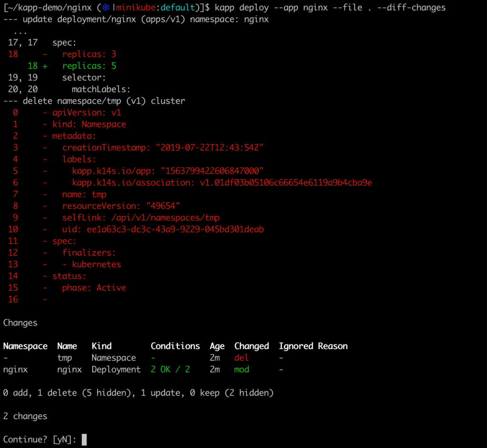
Task: Click the red 'del' status in the Changed column
Action: [242, 358]
